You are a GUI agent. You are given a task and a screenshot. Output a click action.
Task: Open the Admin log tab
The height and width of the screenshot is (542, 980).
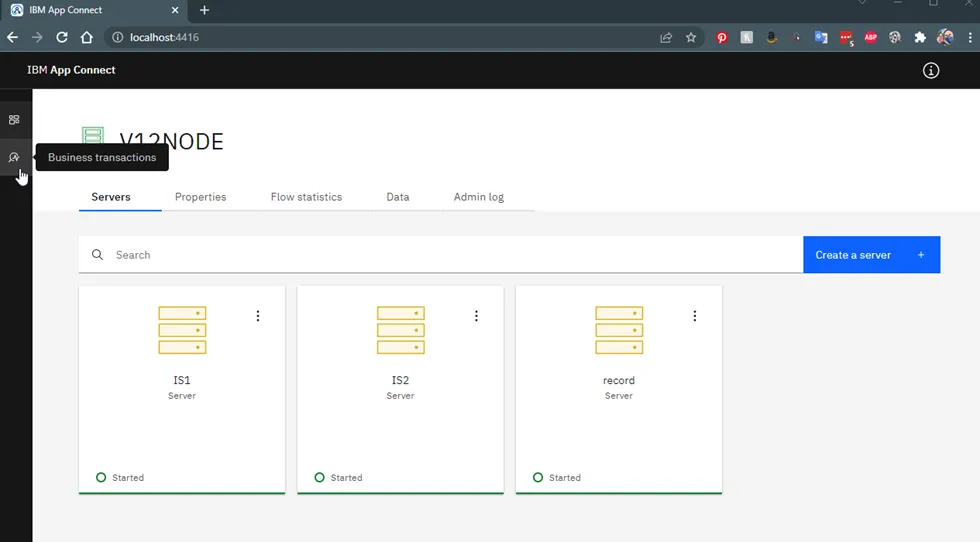point(479,197)
